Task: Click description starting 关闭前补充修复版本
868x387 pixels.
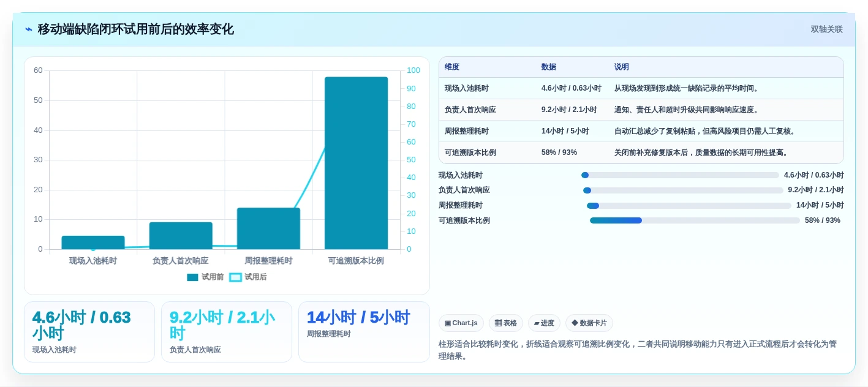Action: tap(702, 152)
